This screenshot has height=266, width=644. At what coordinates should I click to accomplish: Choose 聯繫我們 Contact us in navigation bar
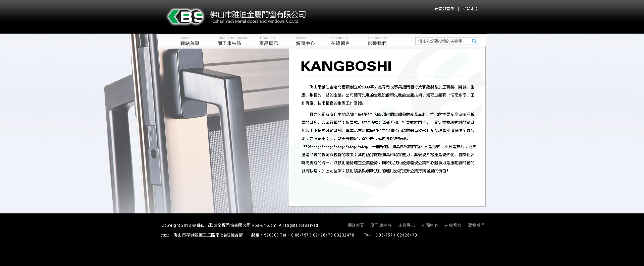[x=377, y=41]
